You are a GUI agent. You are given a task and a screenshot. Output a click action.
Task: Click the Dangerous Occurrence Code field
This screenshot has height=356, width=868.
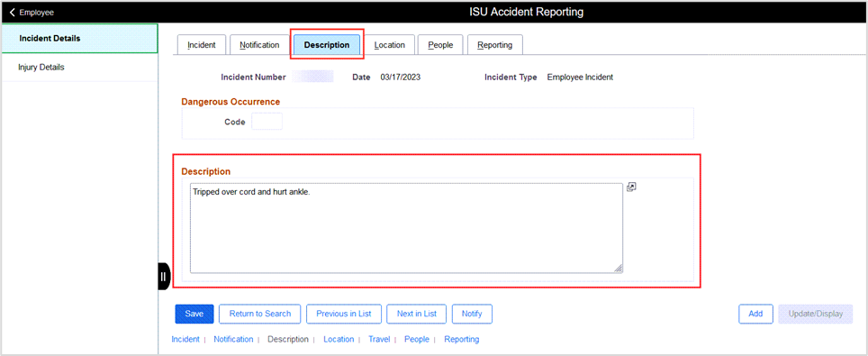coord(267,122)
